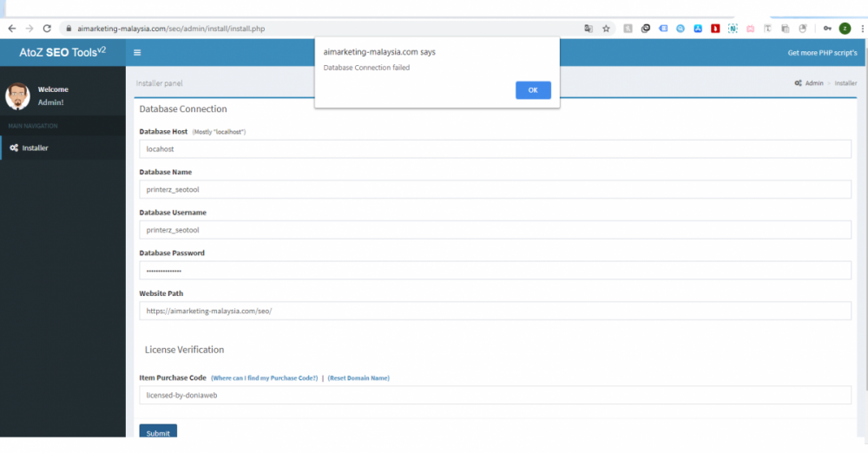This screenshot has width=868, height=453.
Task: Click the Get more PHP script's link
Action: [x=822, y=53]
